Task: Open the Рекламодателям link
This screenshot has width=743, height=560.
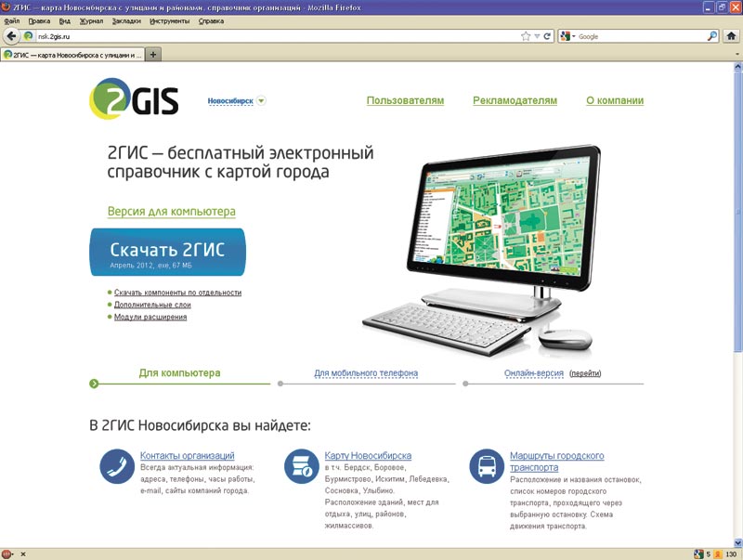Action: 515,101
